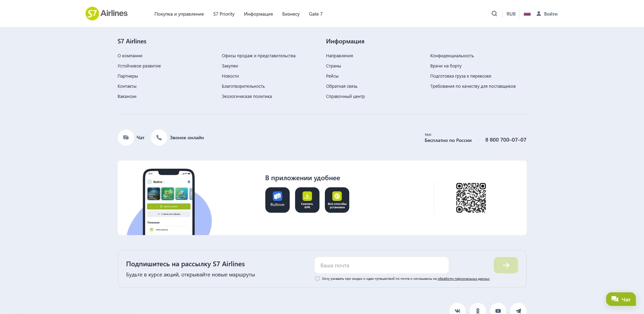Open the RUB currency selector
The height and width of the screenshot is (314, 644).
511,14
